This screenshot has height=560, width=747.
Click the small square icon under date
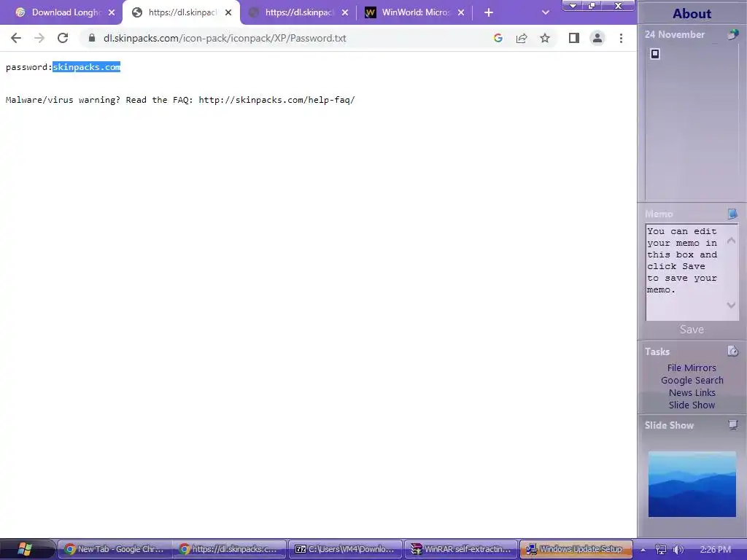click(x=655, y=54)
